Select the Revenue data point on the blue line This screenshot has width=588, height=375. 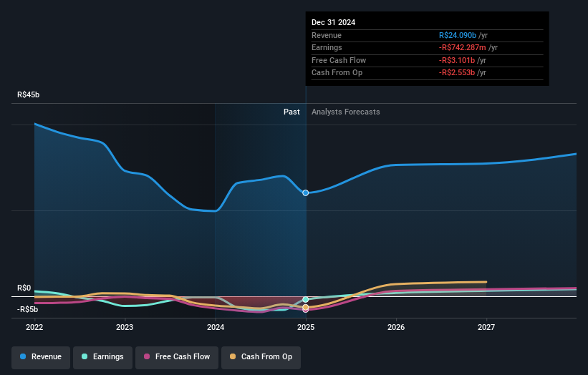[306, 193]
